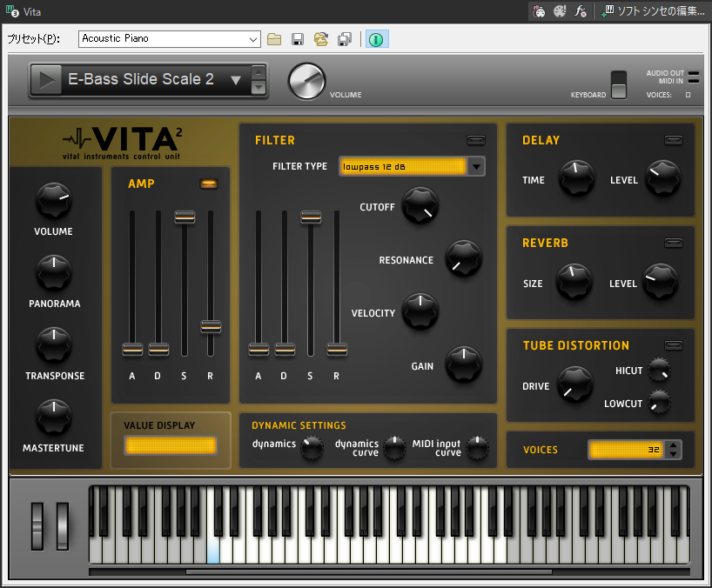The width and height of the screenshot is (712, 588).
Task: Click the DELAY LEVEL knob
Action: [663, 178]
